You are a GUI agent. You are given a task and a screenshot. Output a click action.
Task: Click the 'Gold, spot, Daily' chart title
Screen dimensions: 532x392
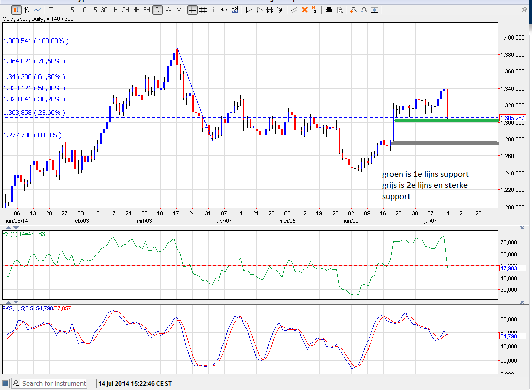(x=38, y=19)
